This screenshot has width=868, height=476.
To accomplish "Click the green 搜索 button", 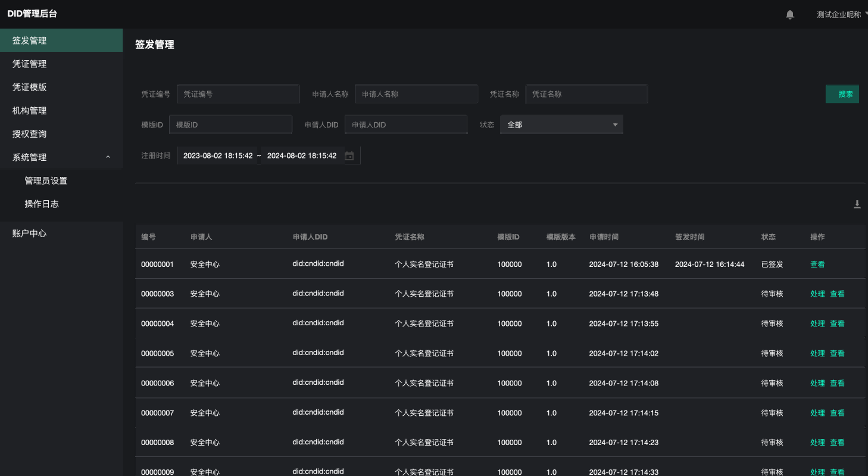I will pos(842,94).
